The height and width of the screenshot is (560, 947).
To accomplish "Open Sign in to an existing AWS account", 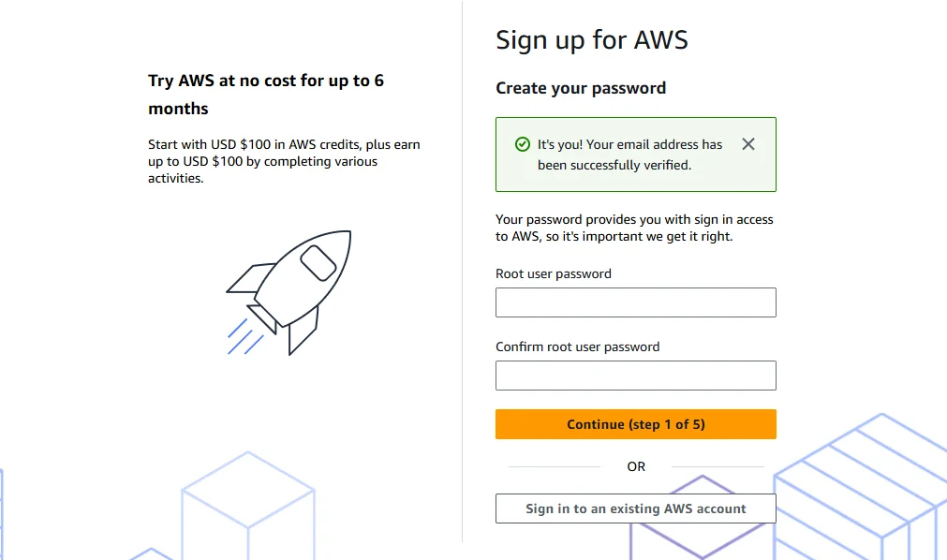I will pos(635,508).
